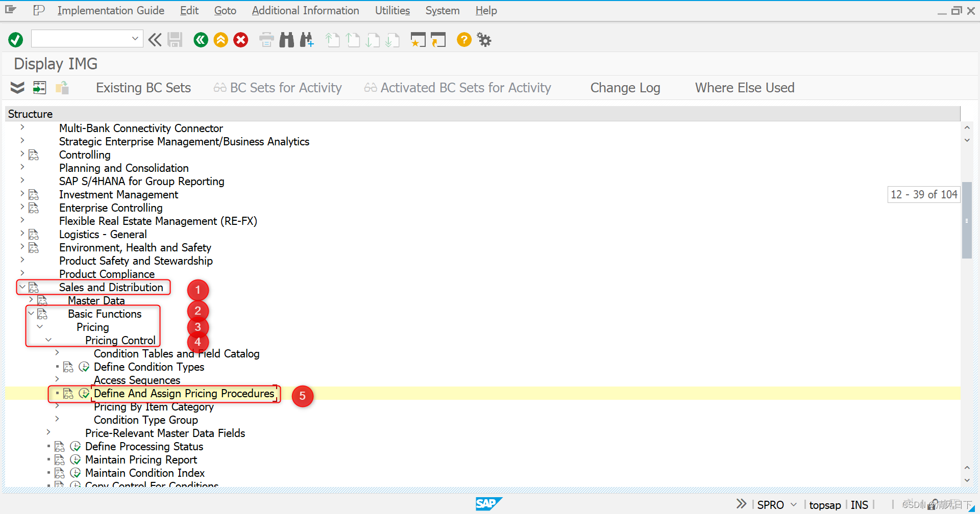Click the vertical scrollbar thumb

967,220
